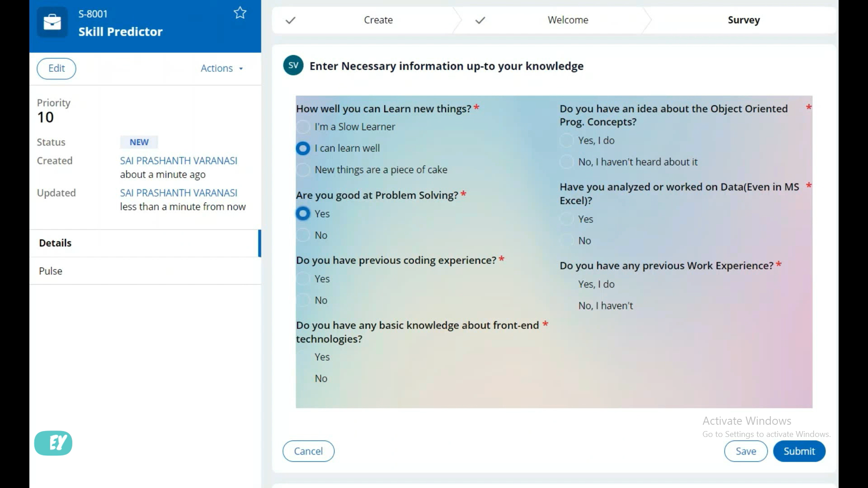Viewport: 868px width, 488px height.
Task: Click the EY logo badge
Action: [53, 443]
